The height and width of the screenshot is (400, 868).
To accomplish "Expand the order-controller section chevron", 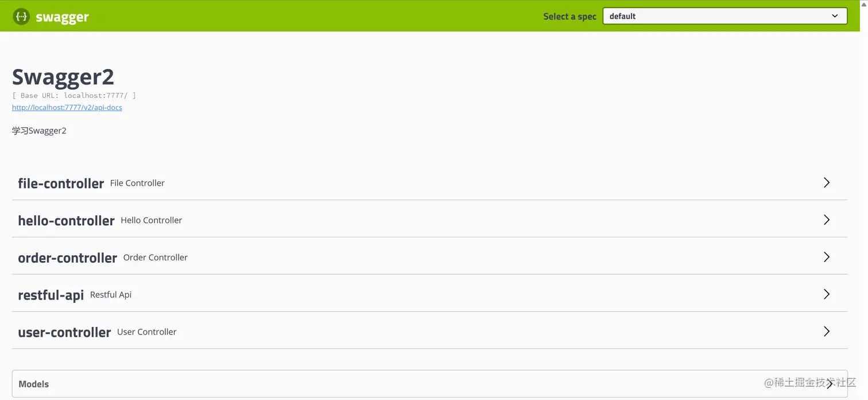I will click(827, 257).
